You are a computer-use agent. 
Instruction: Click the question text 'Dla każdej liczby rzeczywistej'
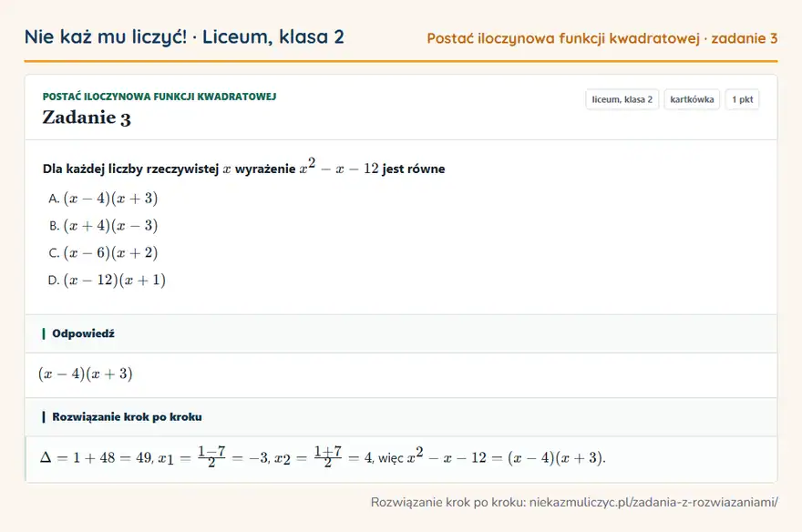point(131,169)
